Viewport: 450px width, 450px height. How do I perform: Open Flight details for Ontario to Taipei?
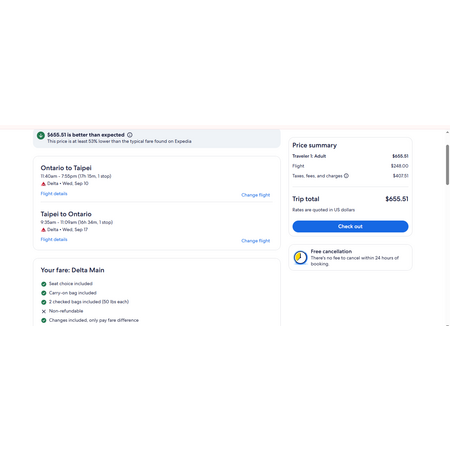pos(54,194)
